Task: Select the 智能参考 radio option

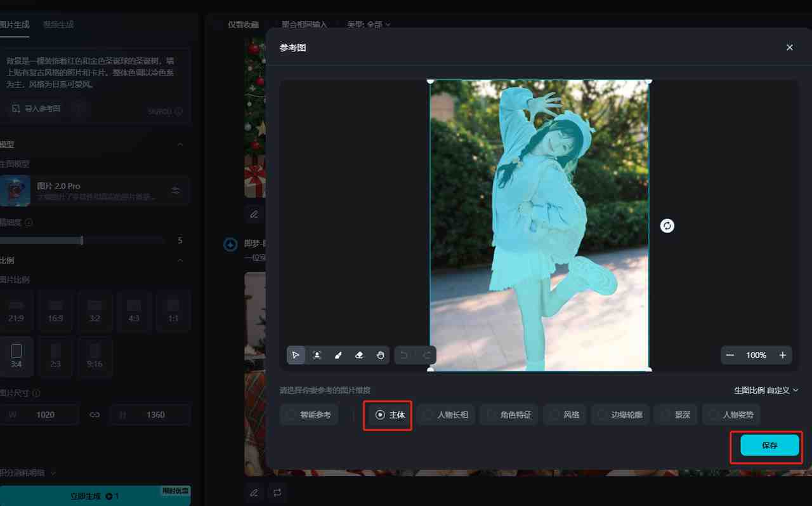Action: [309, 415]
